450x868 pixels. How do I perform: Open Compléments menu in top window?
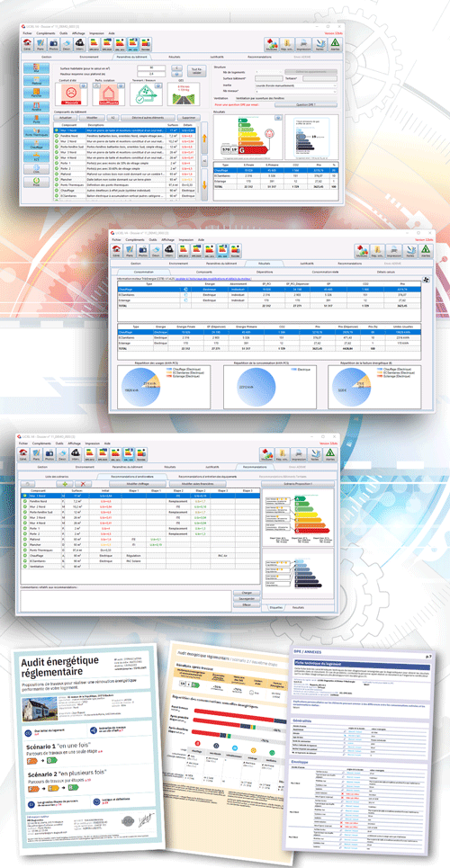pos(45,33)
